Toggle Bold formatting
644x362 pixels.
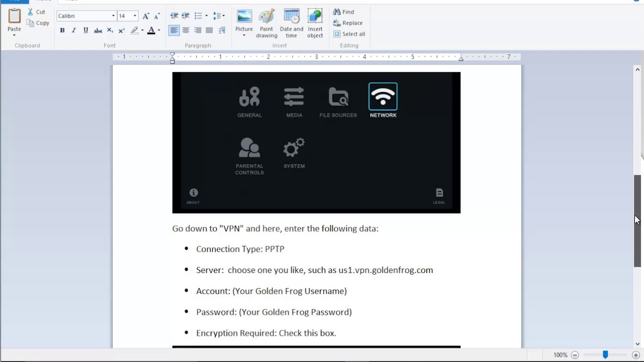[x=62, y=31]
